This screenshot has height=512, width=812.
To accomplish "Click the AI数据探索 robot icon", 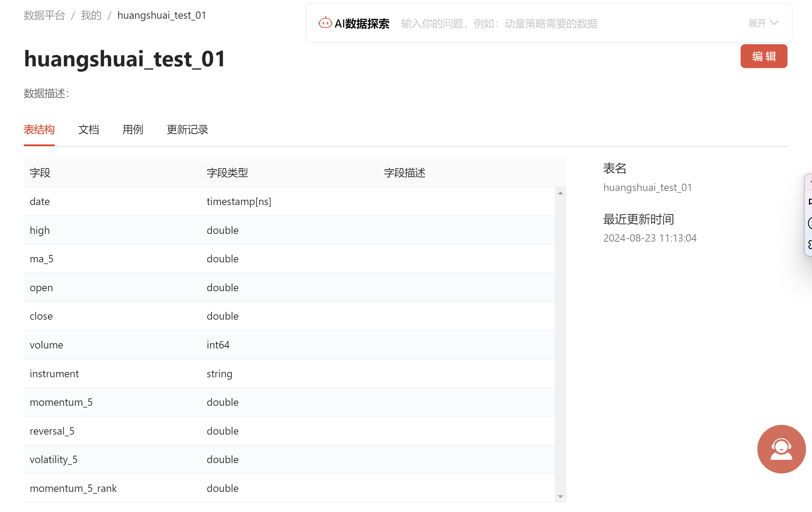I will coord(325,23).
